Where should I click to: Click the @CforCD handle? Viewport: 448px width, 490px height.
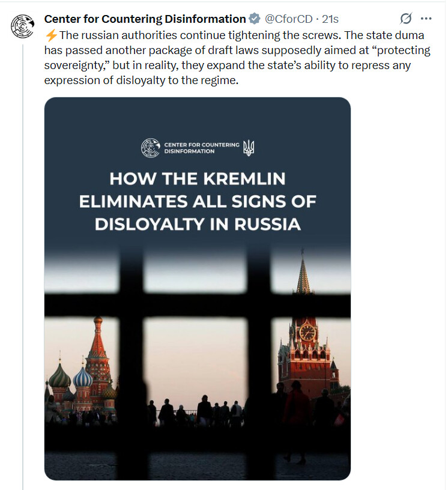(289, 19)
